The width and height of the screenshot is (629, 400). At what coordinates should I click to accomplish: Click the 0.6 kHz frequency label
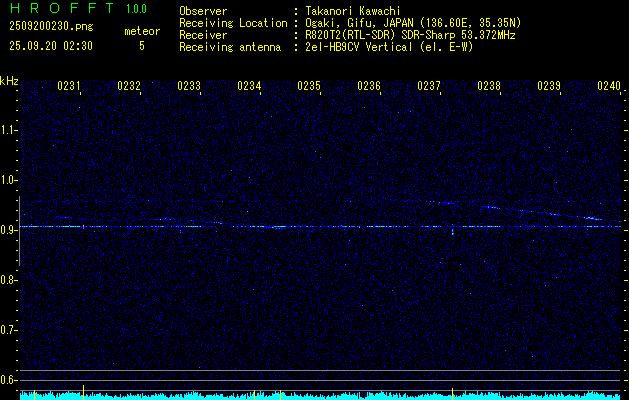coord(8,380)
